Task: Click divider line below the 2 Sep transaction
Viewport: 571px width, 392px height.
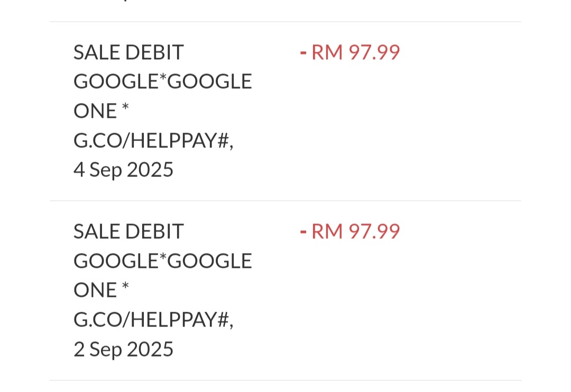Action: 285,380
